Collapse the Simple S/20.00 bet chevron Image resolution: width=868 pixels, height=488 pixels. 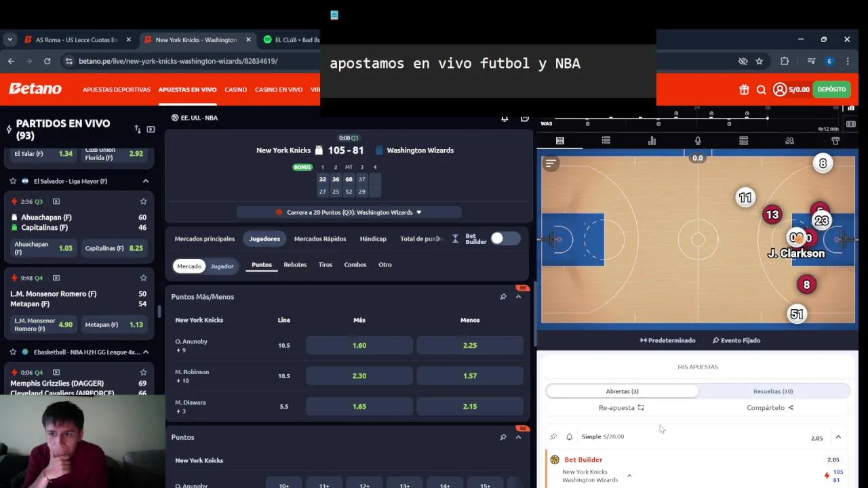[838, 438]
